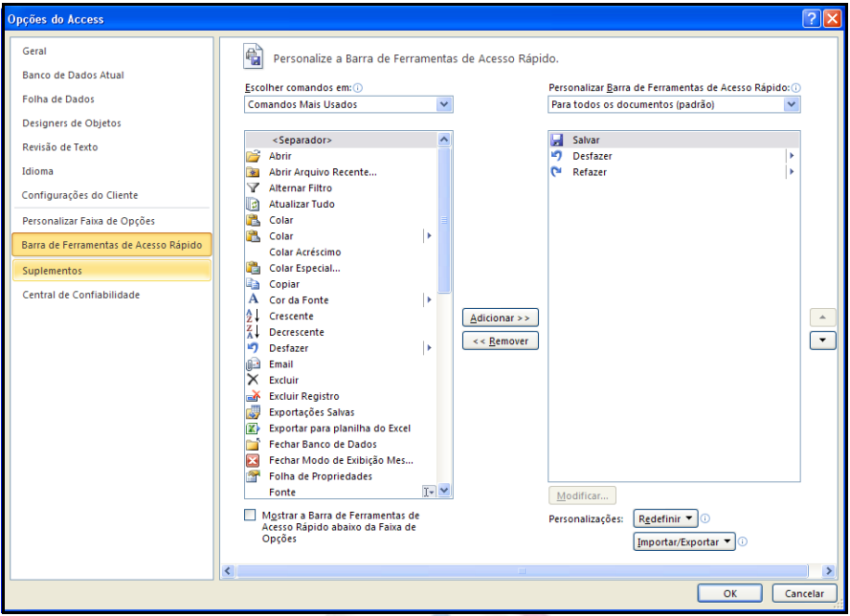Click the Abrir folder icon in command list
Viewport: 850px width, 616px height.
pos(254,156)
